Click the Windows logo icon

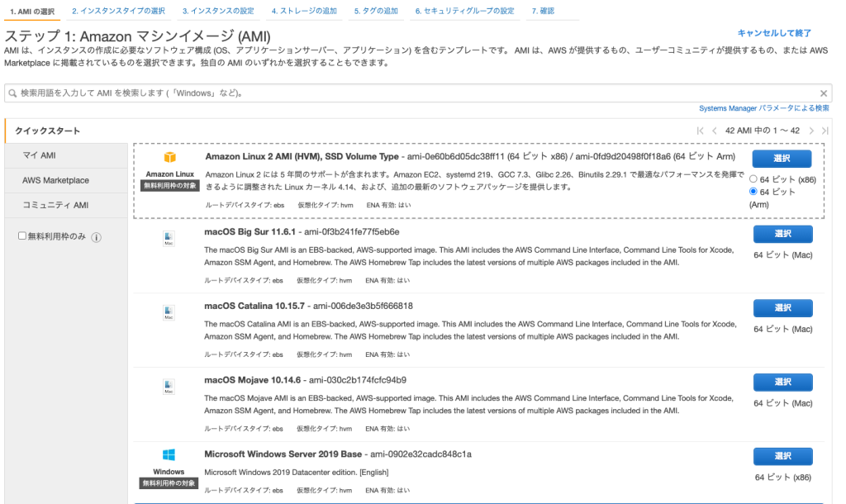169,455
